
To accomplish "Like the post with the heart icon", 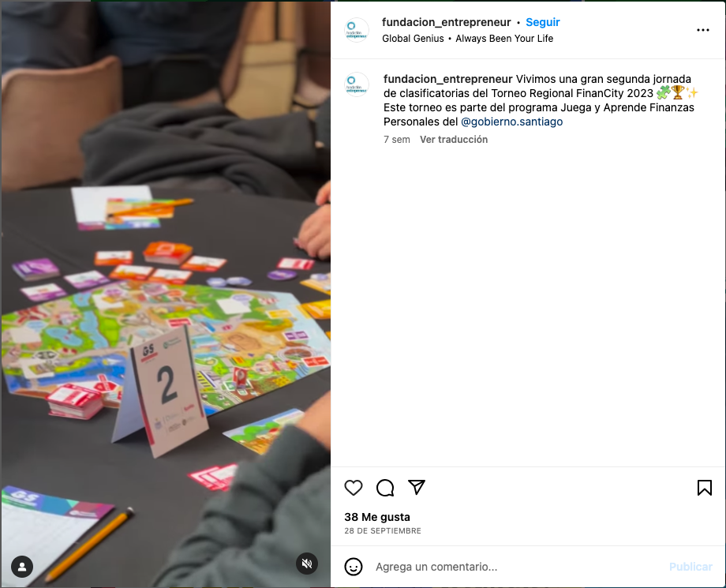I will pyautogui.click(x=354, y=488).
